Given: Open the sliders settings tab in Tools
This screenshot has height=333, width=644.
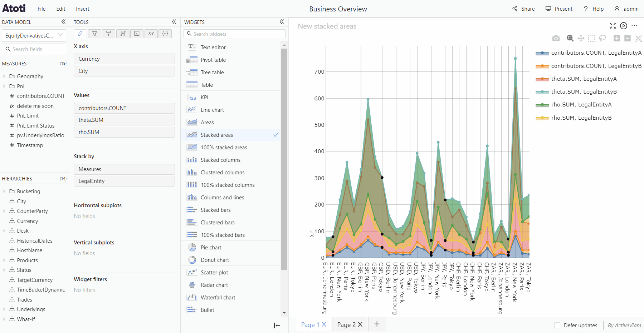Looking at the screenshot, I should [x=123, y=34].
